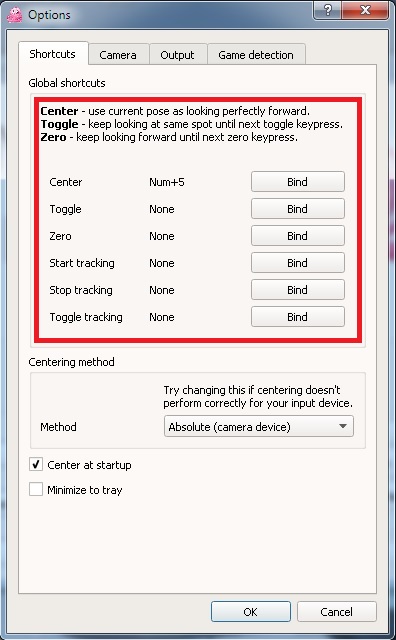The width and height of the screenshot is (396, 640).
Task: Click the Centering method heading
Action: 71,362
